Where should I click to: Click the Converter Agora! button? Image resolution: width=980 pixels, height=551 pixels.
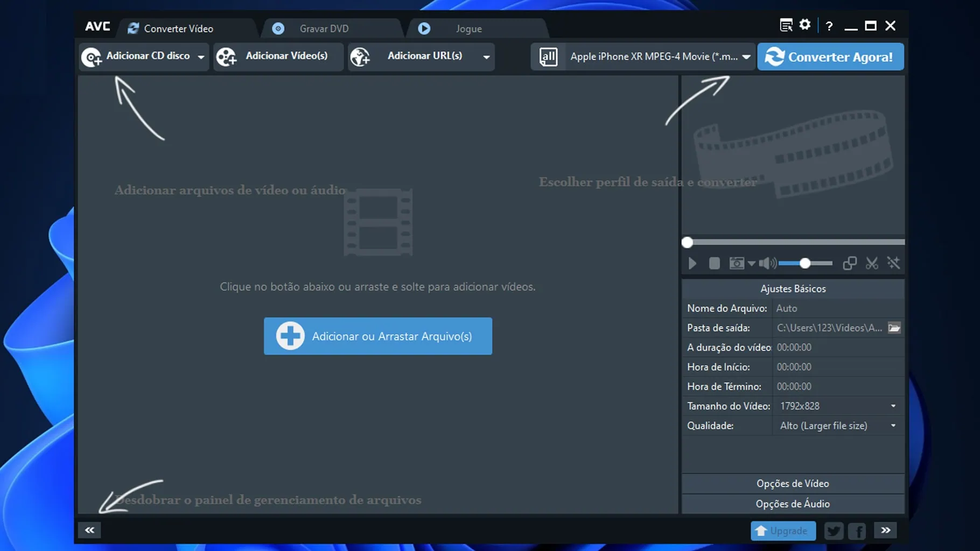pos(830,56)
